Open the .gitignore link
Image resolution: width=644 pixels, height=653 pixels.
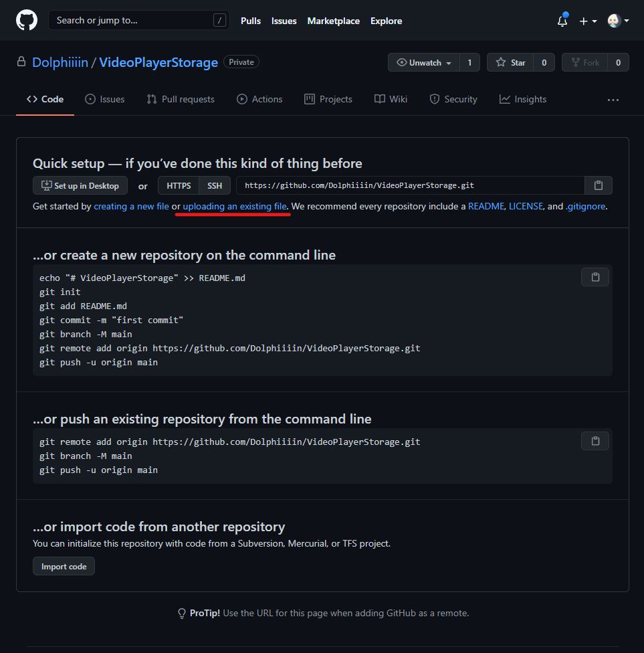pyautogui.click(x=585, y=206)
